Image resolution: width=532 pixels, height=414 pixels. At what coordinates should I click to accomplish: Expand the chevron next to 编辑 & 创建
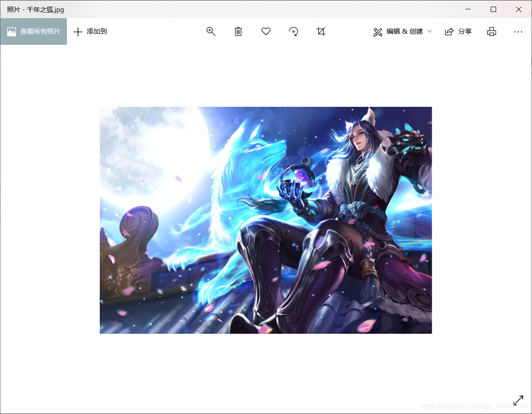(429, 31)
